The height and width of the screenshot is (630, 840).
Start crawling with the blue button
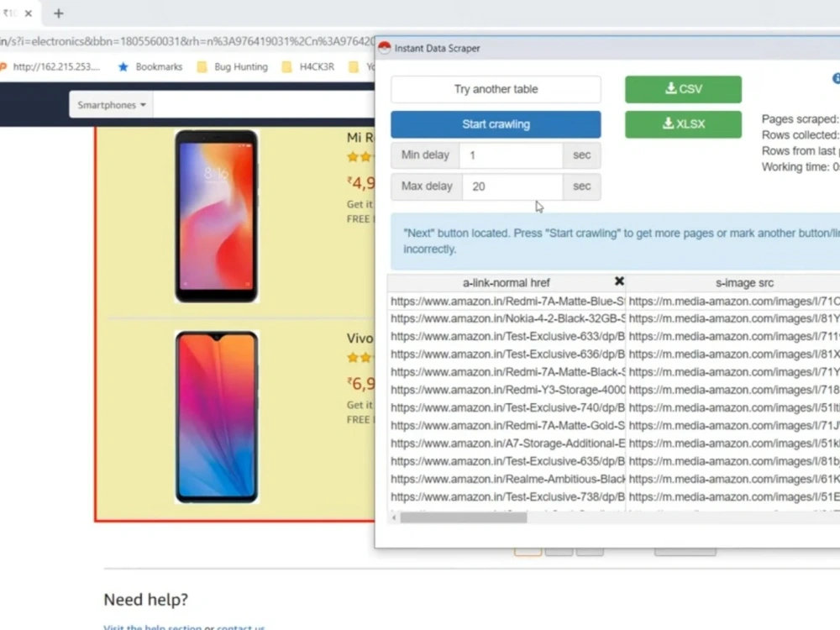pos(496,124)
